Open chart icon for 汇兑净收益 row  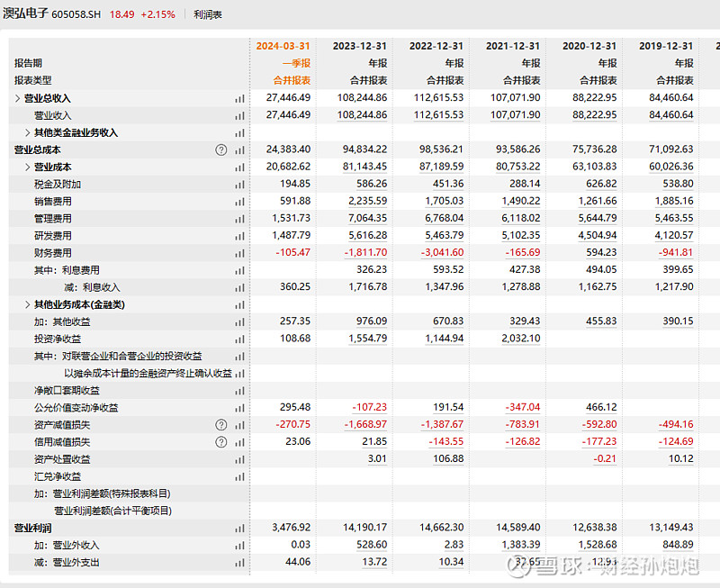pos(239,477)
